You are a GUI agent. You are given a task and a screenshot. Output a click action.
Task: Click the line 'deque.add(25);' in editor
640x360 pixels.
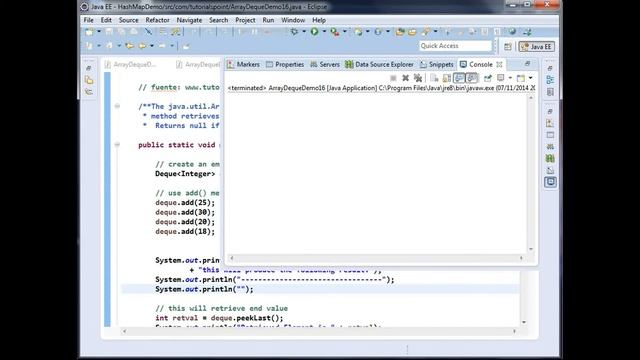coord(185,203)
